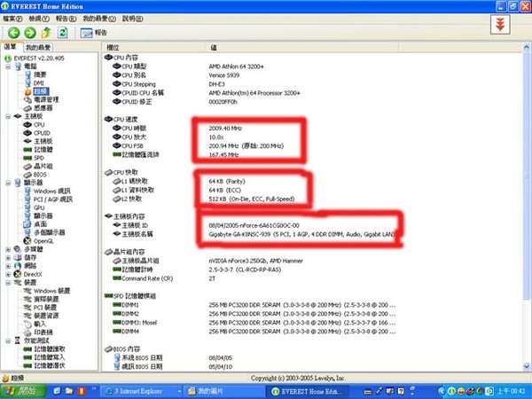Image resolution: width=532 pixels, height=399 pixels.
Task: Select the 晶片組 chipset icon in tree
Action: click(27, 167)
